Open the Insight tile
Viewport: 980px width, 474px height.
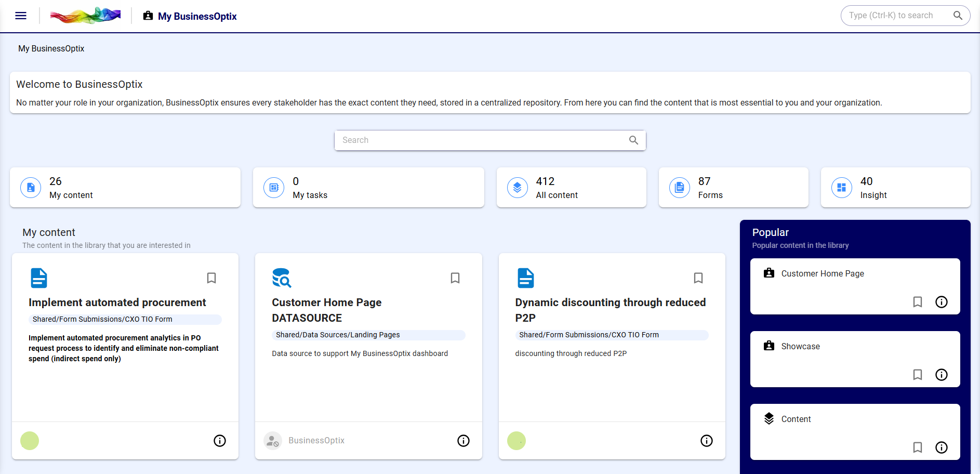(895, 188)
